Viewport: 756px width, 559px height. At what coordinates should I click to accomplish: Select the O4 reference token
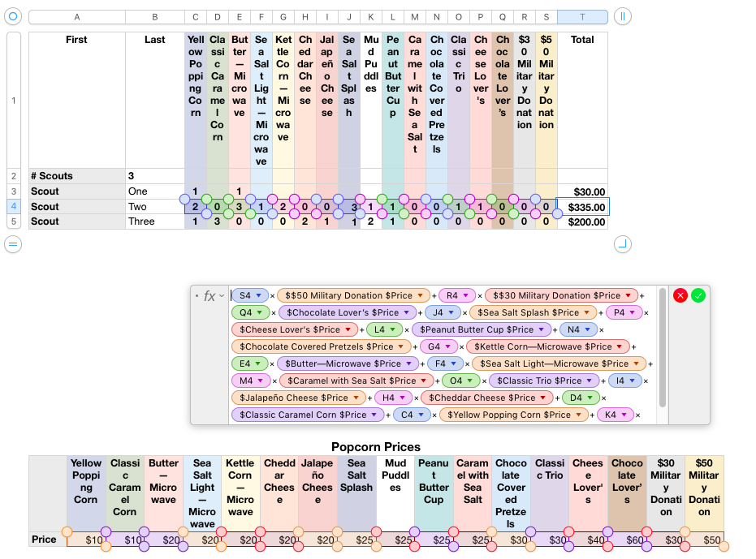pos(460,381)
